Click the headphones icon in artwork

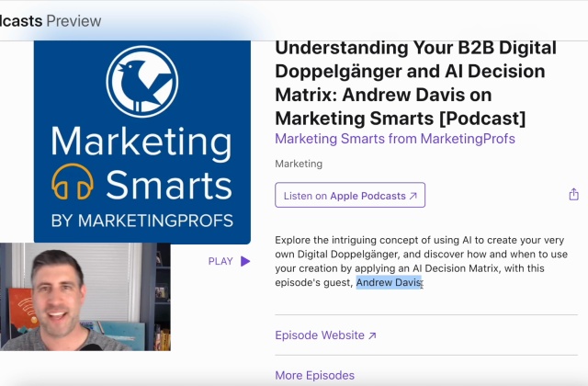73,182
